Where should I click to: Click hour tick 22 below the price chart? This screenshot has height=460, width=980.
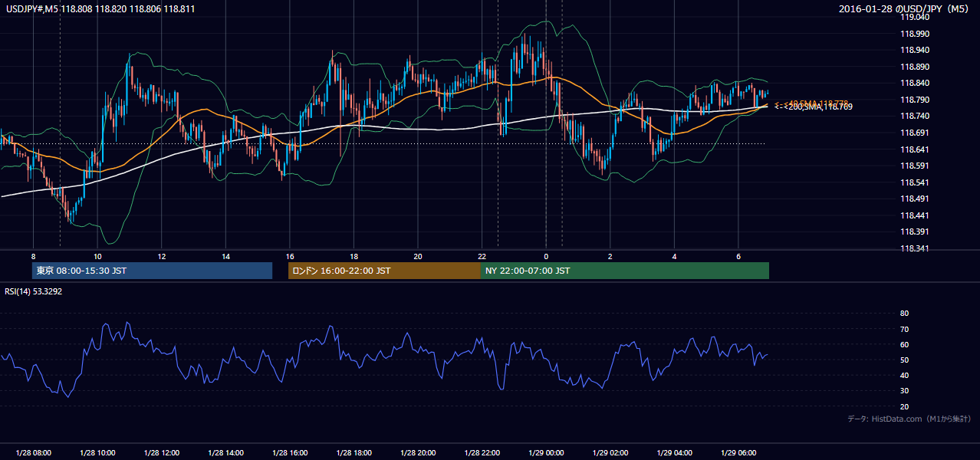click(482, 256)
